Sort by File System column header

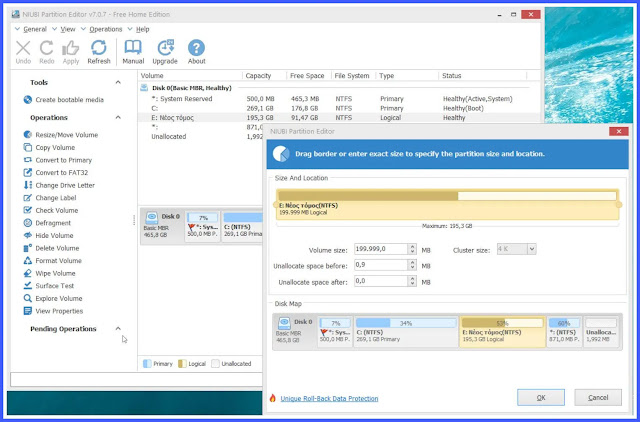(351, 76)
